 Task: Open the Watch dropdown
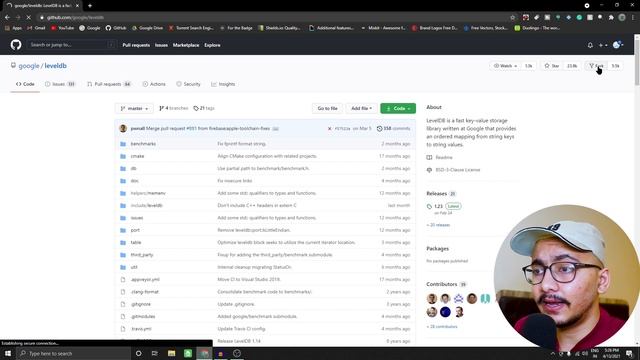pyautogui.click(x=505, y=66)
